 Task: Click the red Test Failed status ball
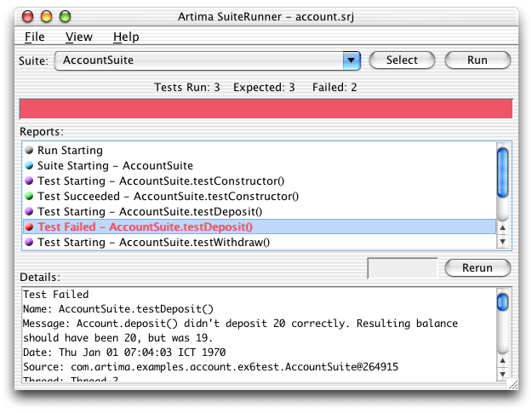29,227
